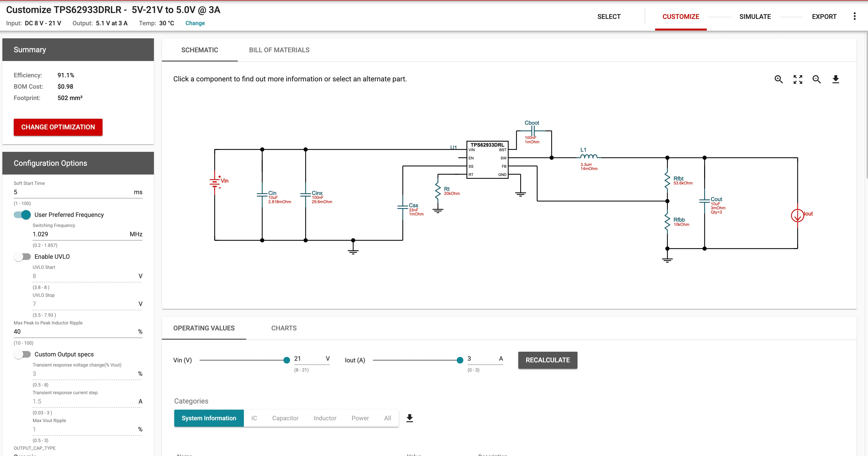Click the Footprint value 502 mm²
The height and width of the screenshot is (456, 868).
[x=70, y=98]
